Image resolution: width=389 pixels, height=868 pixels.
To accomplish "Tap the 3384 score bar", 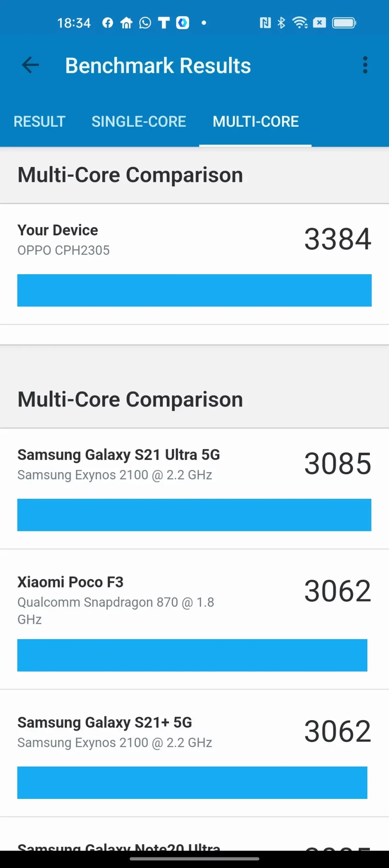I will (194, 290).
